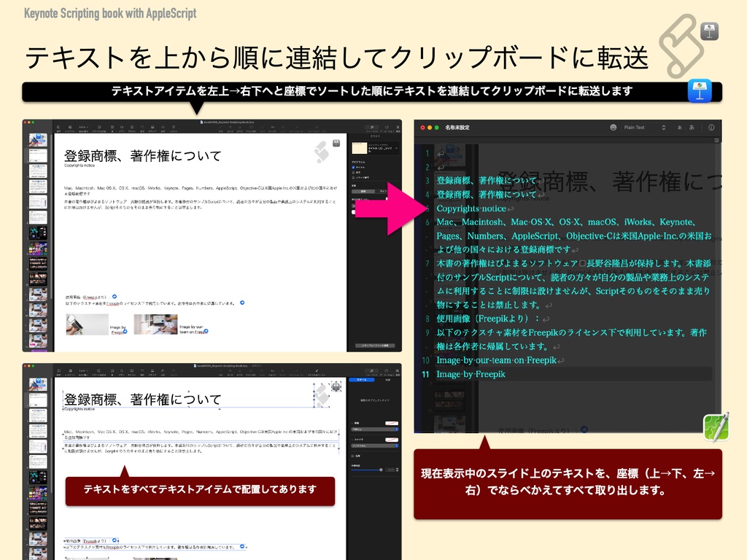Click Table icon in lower Keynote toolbar
Image resolution: width=747 pixels, height=560 pixels.
(x=112, y=370)
